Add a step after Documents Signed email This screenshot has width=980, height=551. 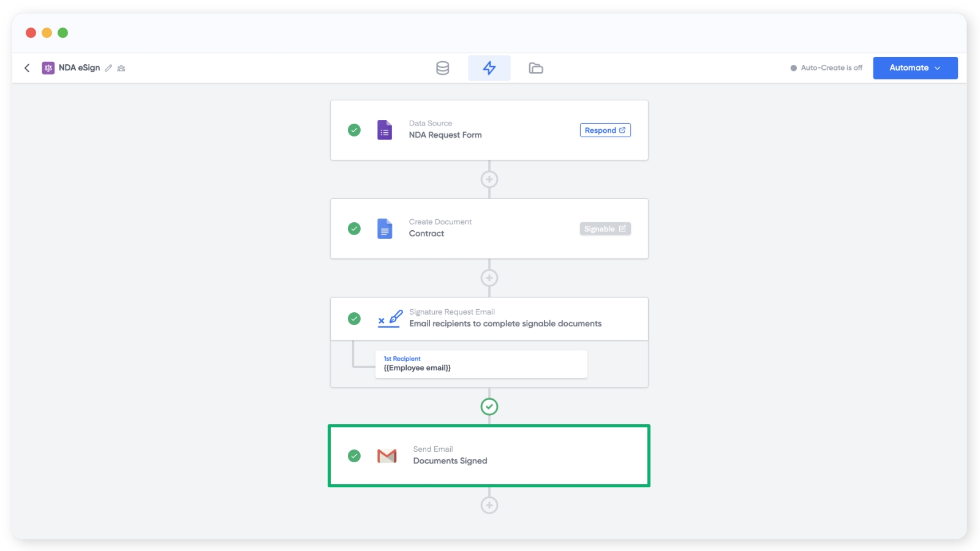(489, 505)
